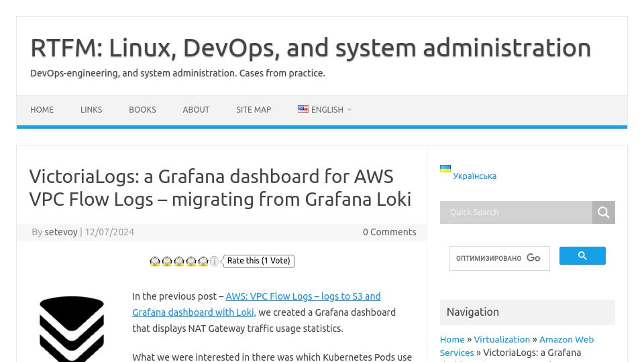Click the Rate this (1 Vote) label

tap(259, 261)
